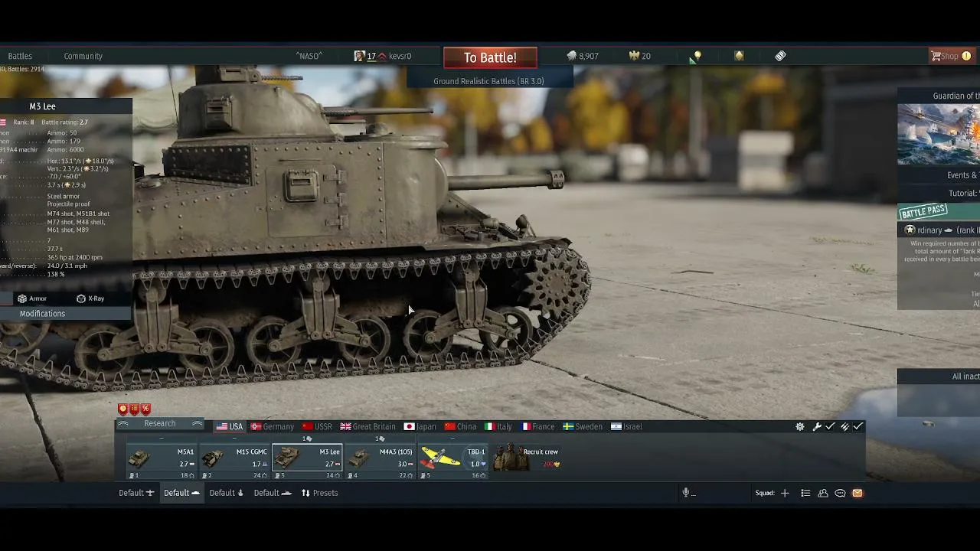
Task: Select the Default ship preset tab
Action: (227, 493)
